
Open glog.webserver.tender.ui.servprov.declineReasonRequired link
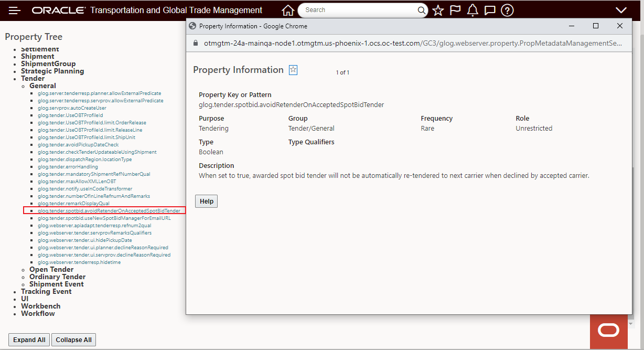[x=104, y=254]
